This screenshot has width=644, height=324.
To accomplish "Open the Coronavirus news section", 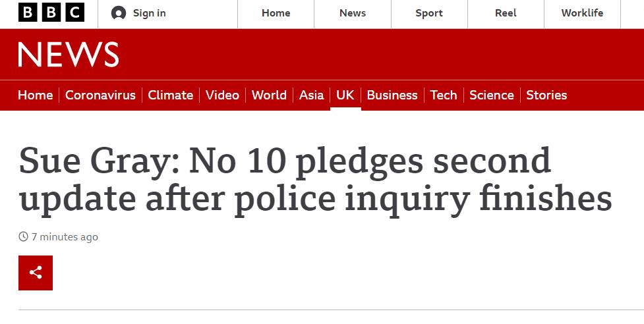I will click(x=100, y=95).
